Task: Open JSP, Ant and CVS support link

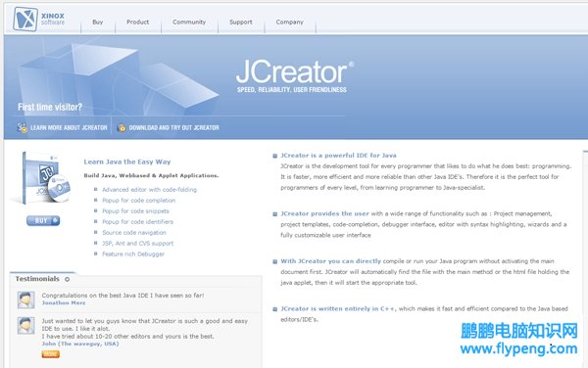Action: (137, 244)
